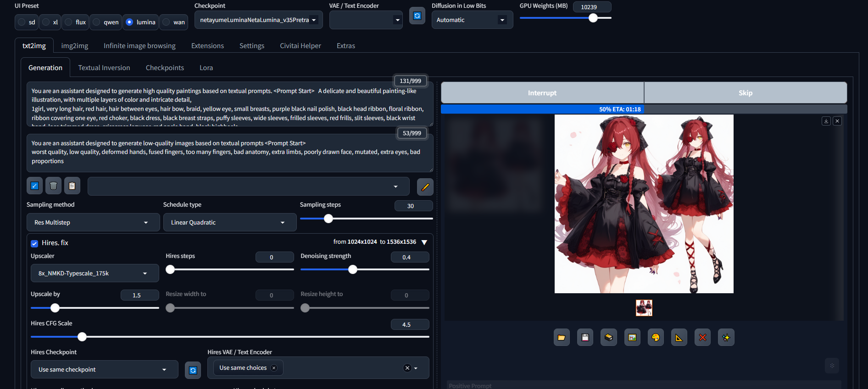868x389 pixels.
Task: Click the Hires steps slider handle
Action: [x=170, y=269]
